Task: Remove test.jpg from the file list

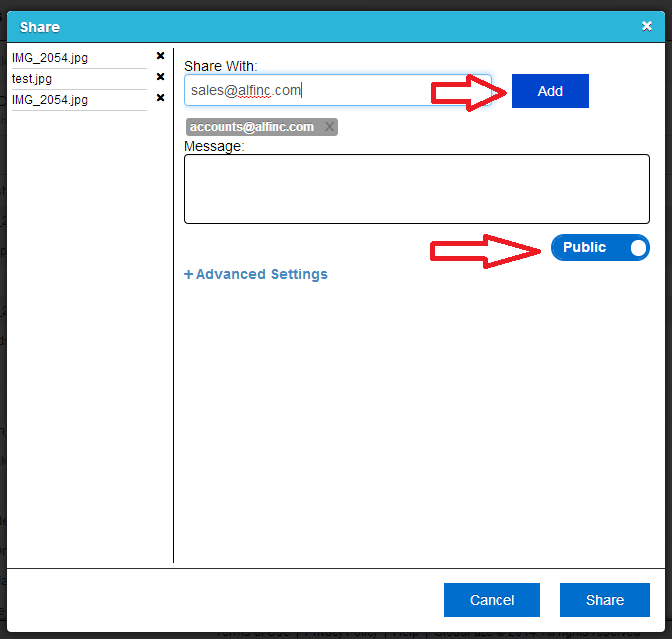Action: pyautogui.click(x=160, y=78)
